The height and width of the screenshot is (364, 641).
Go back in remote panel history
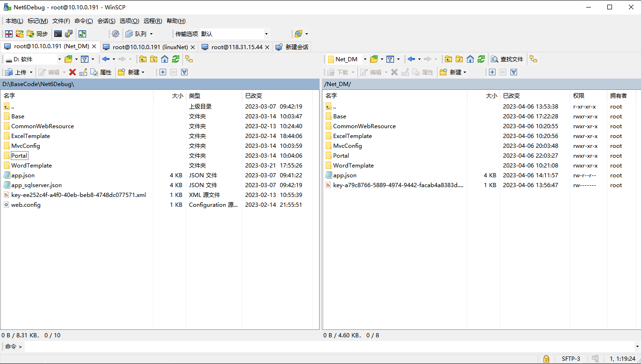[411, 59]
